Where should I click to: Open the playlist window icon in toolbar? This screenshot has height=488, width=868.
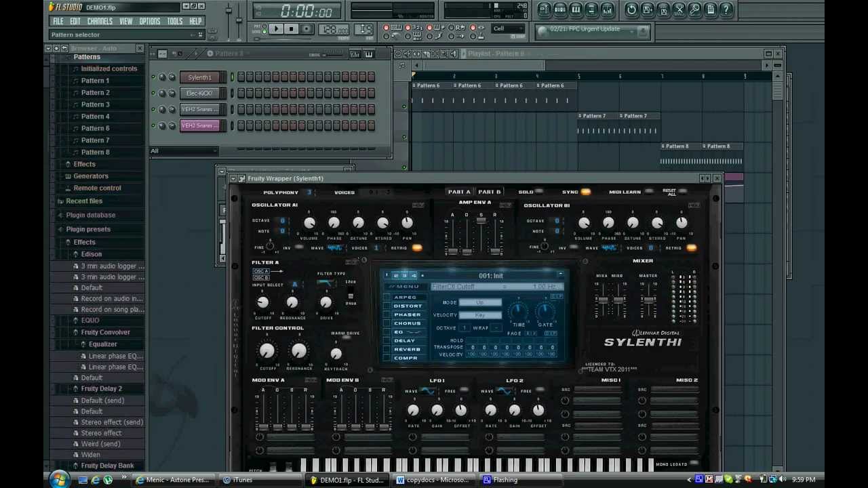[x=545, y=9]
